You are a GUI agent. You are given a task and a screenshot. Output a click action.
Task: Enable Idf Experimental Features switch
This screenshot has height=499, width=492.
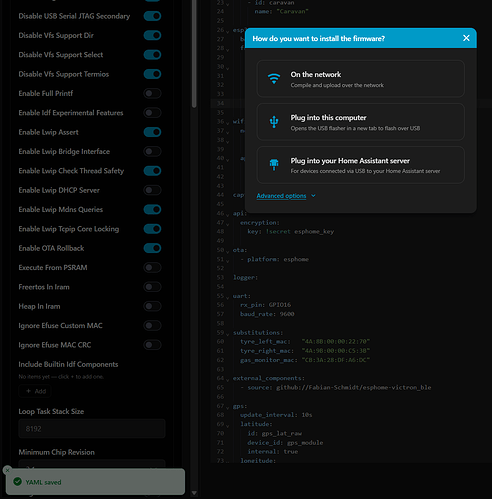pos(152,113)
